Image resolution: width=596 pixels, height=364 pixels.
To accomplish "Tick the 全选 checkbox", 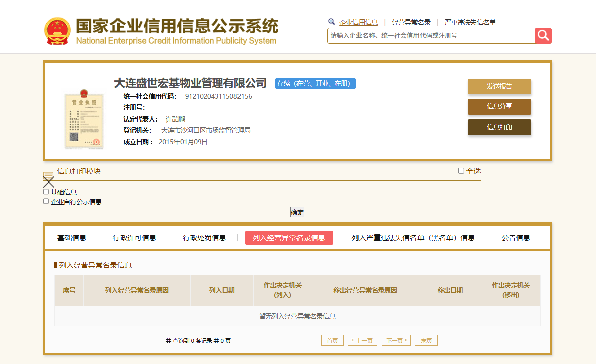I will pyautogui.click(x=461, y=171).
